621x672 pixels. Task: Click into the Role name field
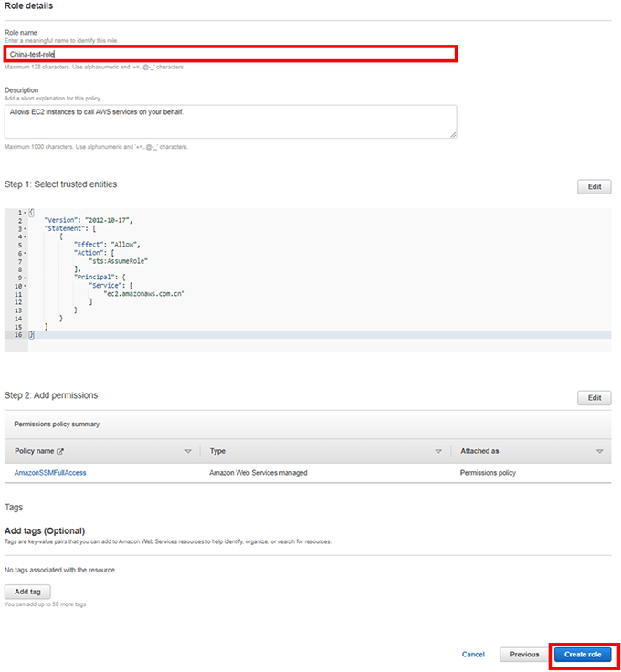click(x=230, y=55)
